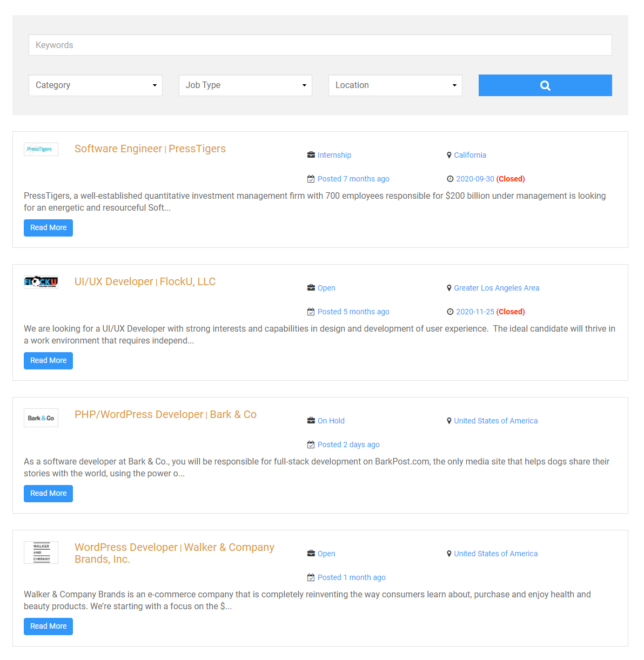Click the PressTigers company logo
This screenshot has width=644, height=660.
[41, 149]
